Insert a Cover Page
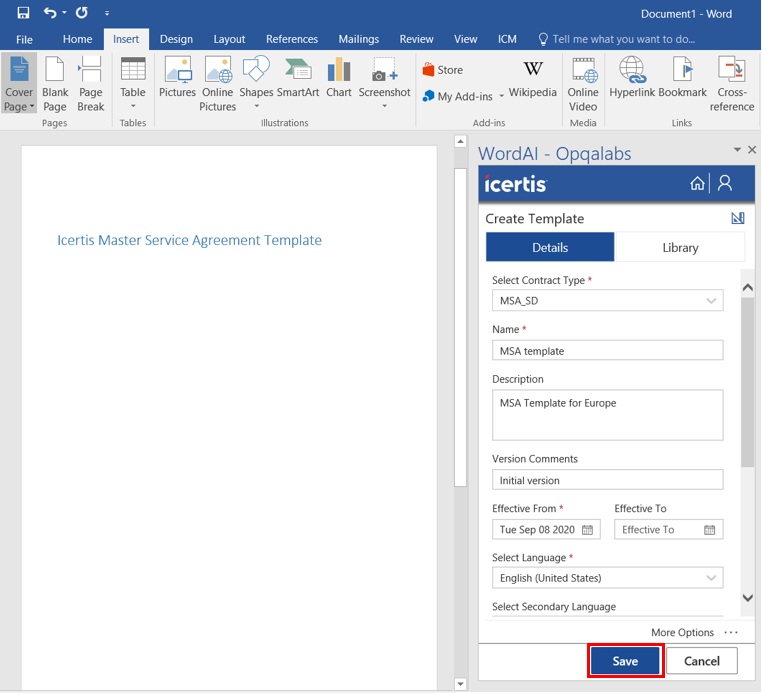This screenshot has width=762, height=694. [x=19, y=82]
